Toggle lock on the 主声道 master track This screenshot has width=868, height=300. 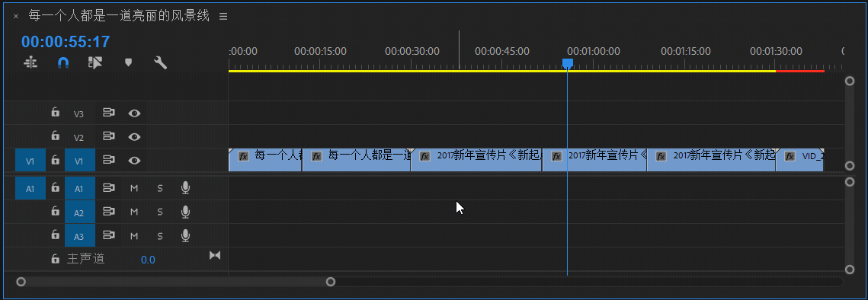pyautogui.click(x=55, y=258)
